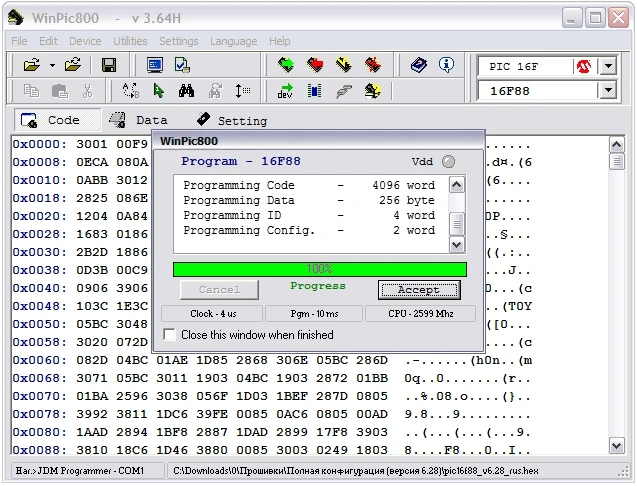Click the Clock - 4 us button
The width and height of the screenshot is (637, 486).
[212, 314]
